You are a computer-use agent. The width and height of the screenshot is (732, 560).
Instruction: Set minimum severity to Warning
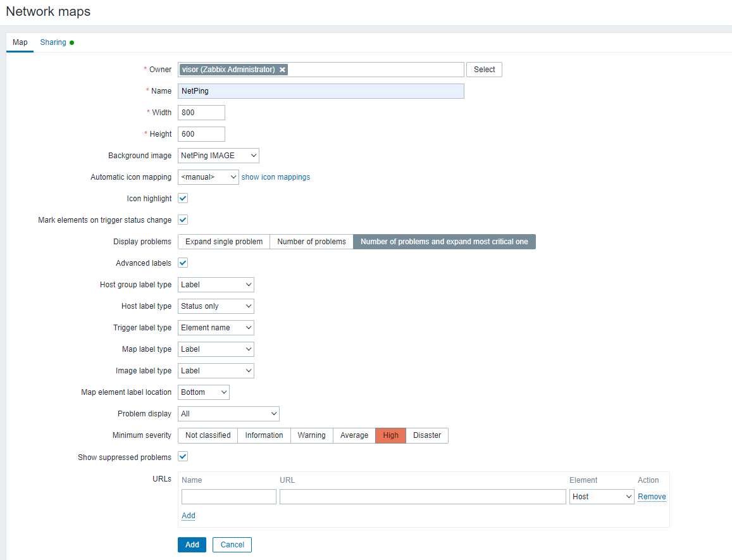coord(311,435)
